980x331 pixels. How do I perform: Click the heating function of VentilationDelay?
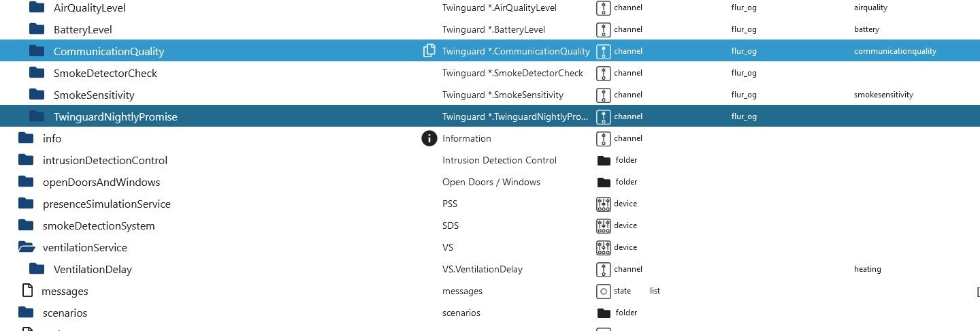(867, 269)
